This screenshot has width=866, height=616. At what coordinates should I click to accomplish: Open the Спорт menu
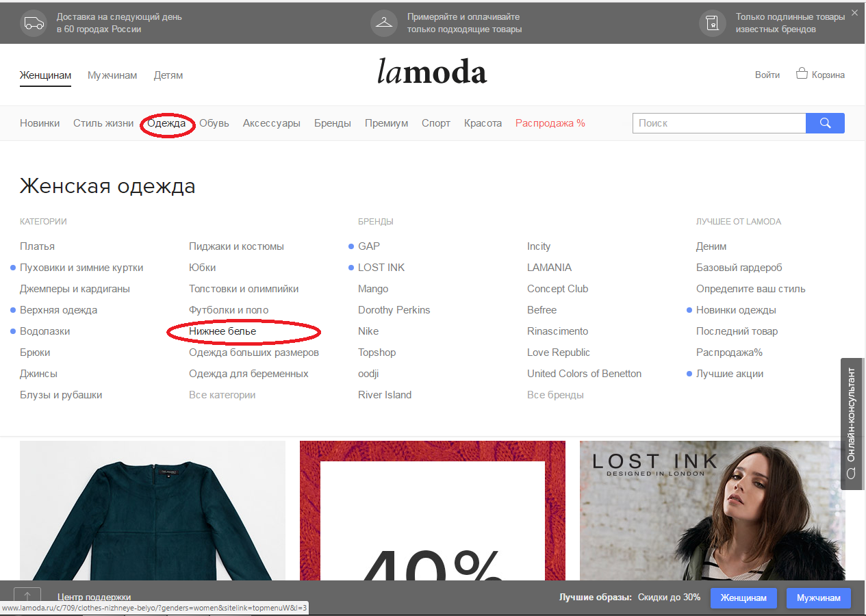tap(436, 123)
